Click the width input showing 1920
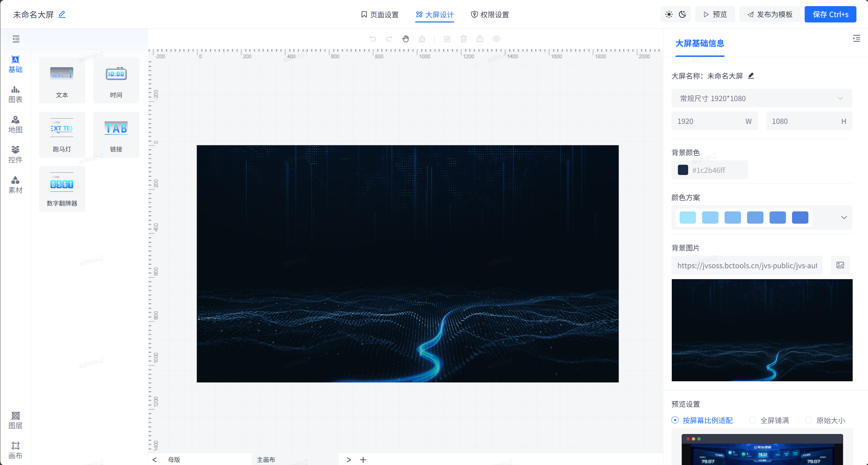The height and width of the screenshot is (465, 868). 709,121
